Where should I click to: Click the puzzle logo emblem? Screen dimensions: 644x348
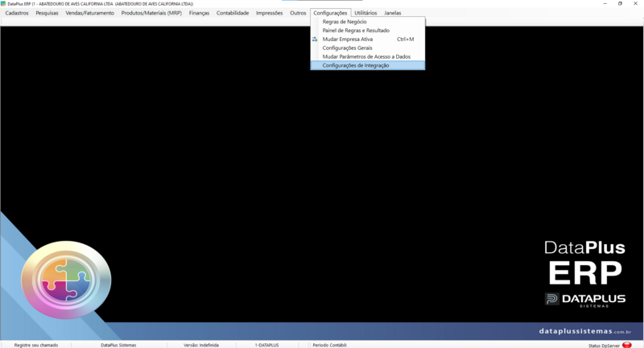(x=66, y=280)
